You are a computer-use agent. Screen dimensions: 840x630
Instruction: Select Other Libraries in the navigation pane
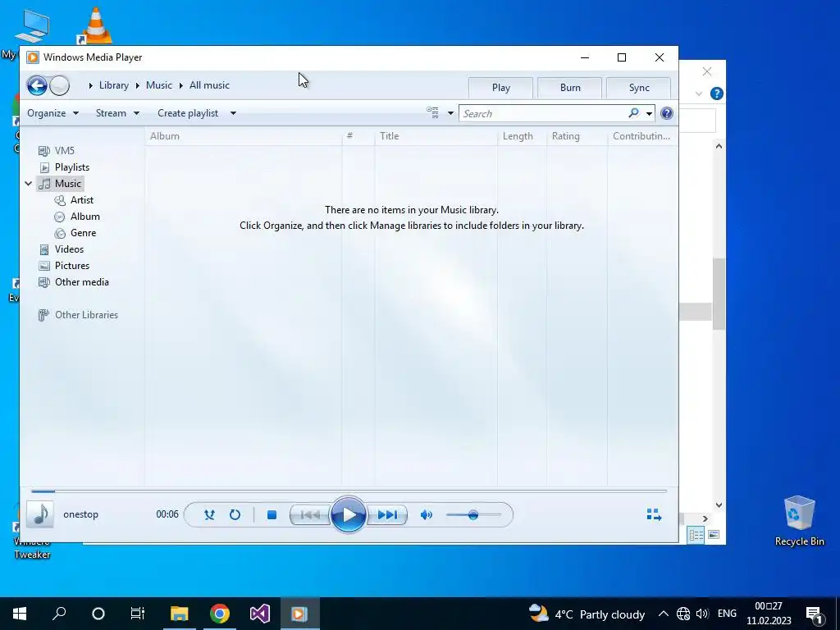[78, 315]
